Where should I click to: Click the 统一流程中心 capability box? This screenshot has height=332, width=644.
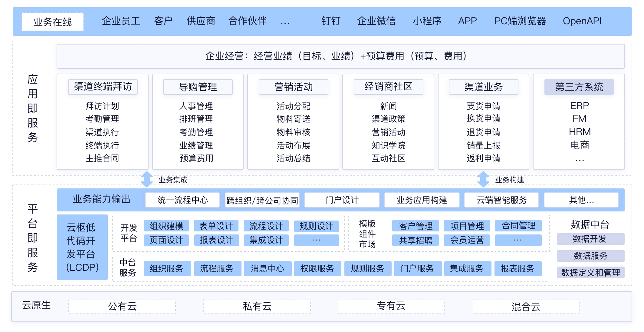(182, 200)
